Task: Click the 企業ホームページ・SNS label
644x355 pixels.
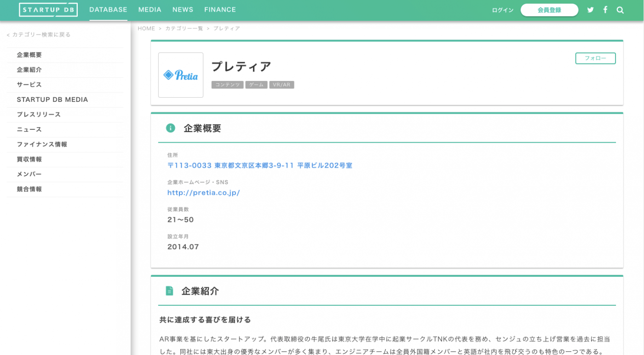Action: [x=198, y=182]
